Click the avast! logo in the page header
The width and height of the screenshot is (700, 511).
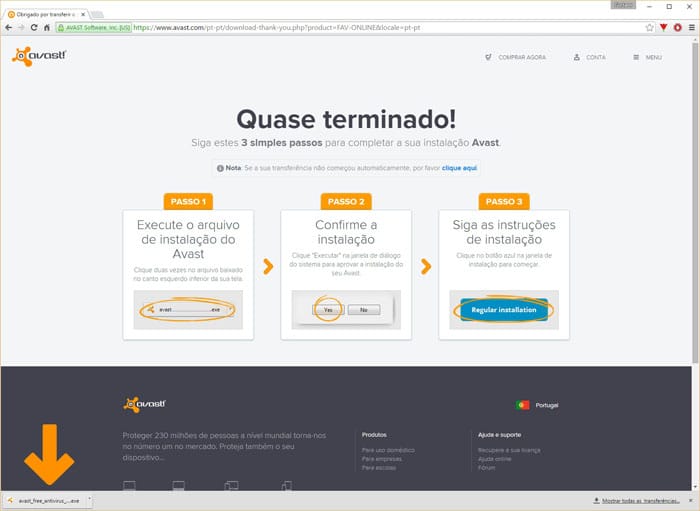(x=39, y=56)
